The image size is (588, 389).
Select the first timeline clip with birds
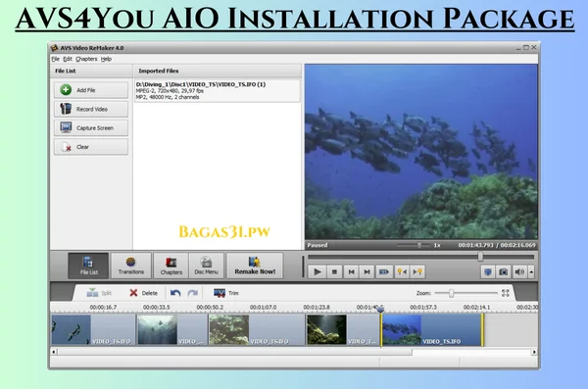(x=93, y=330)
